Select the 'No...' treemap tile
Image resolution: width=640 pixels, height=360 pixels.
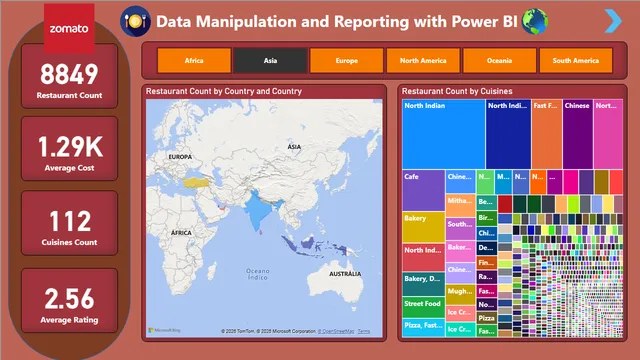coord(487,305)
